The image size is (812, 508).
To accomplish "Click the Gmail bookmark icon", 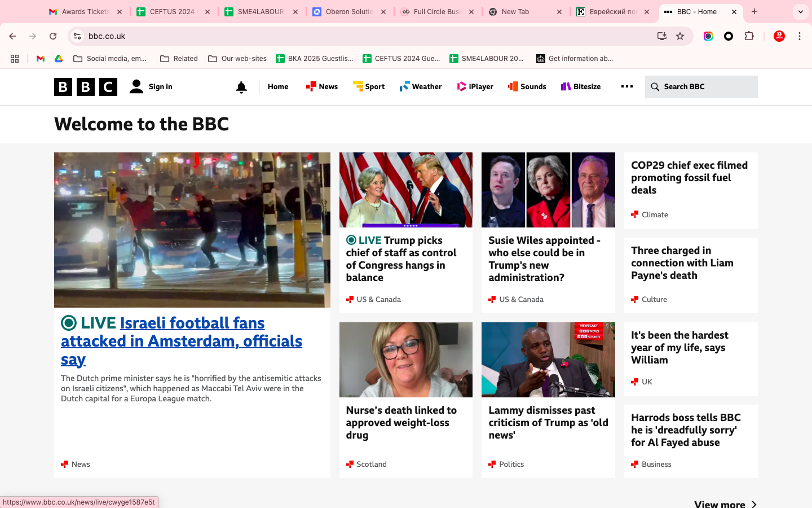I will [x=41, y=59].
